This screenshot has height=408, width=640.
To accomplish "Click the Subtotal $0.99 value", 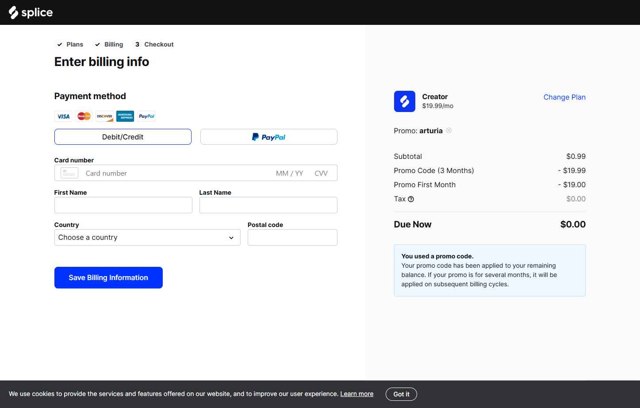I will (576, 156).
